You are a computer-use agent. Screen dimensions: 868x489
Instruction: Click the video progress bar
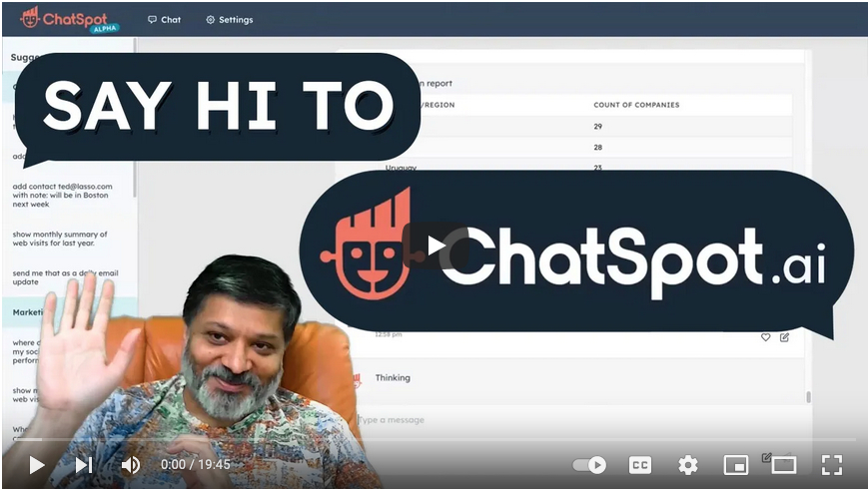pos(434,440)
